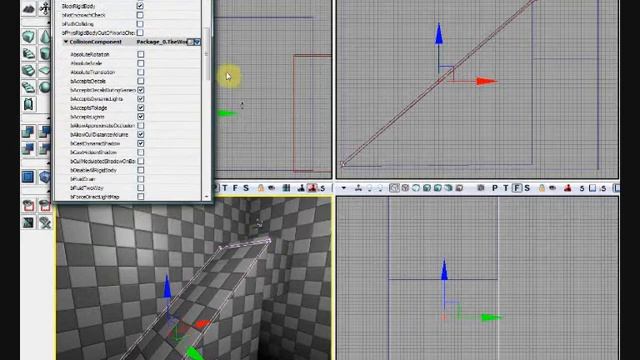640x360 pixels.
Task: Click the Invert Selection icon
Action: (29, 222)
